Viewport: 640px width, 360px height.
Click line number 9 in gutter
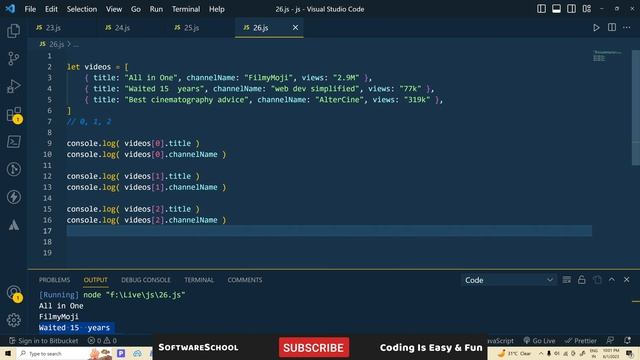(49, 143)
